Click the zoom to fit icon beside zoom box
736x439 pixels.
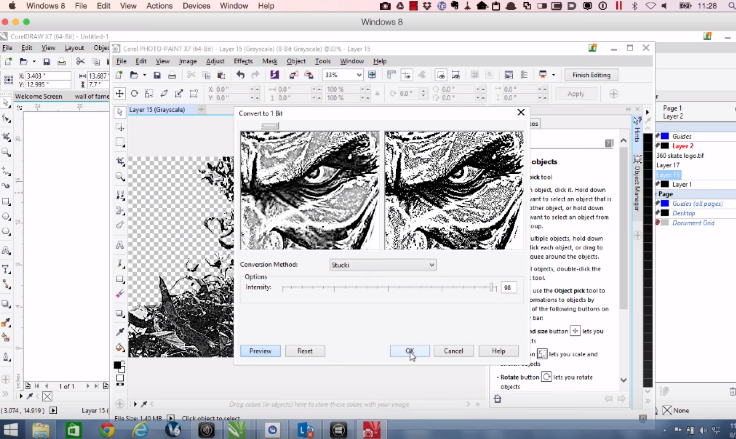(372, 75)
